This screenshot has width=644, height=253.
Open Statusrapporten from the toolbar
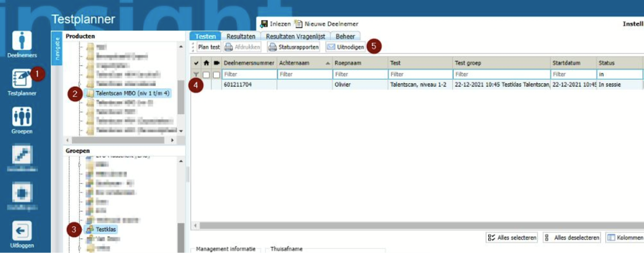pyautogui.click(x=293, y=47)
